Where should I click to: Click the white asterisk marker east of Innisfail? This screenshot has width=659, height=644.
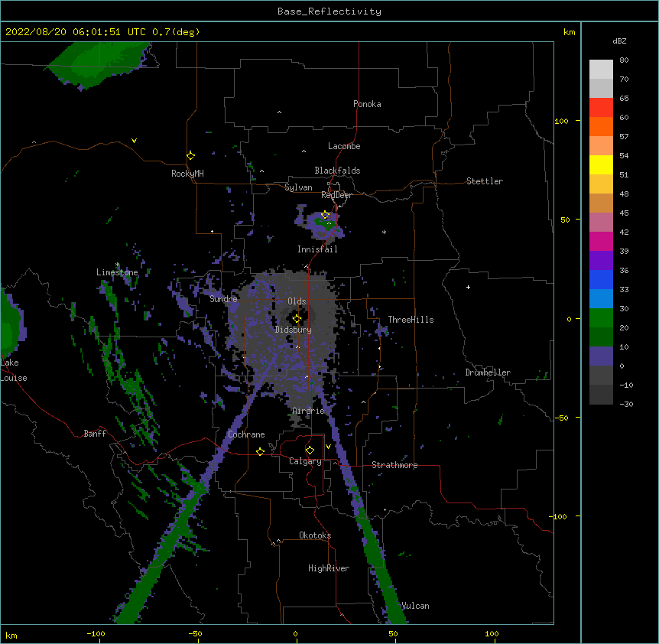click(384, 232)
